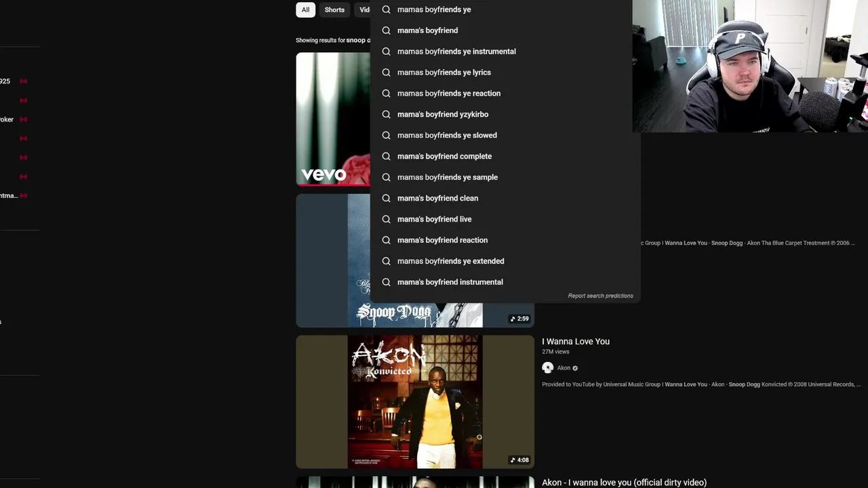Click the 4:08 duration badge
The image size is (868, 488).
519,460
